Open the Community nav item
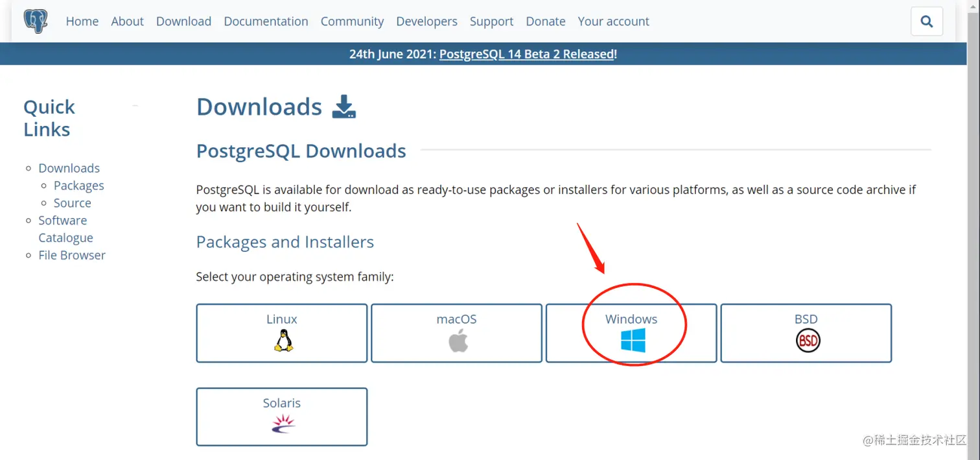 [x=352, y=21]
